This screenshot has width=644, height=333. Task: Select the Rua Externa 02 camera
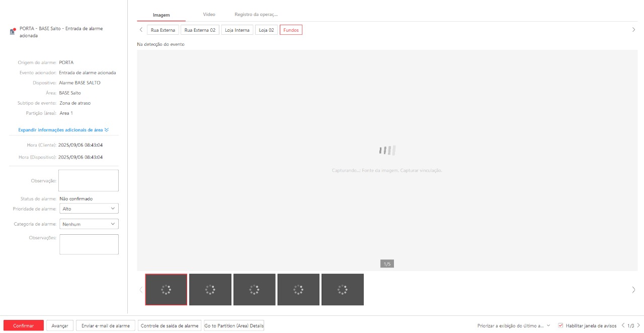tap(200, 30)
